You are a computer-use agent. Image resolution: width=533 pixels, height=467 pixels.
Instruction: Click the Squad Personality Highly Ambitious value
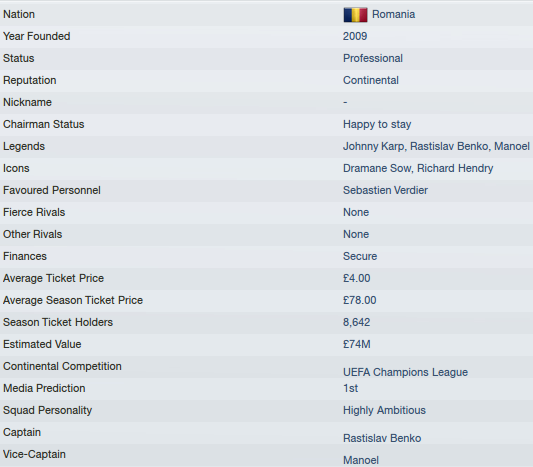click(384, 410)
